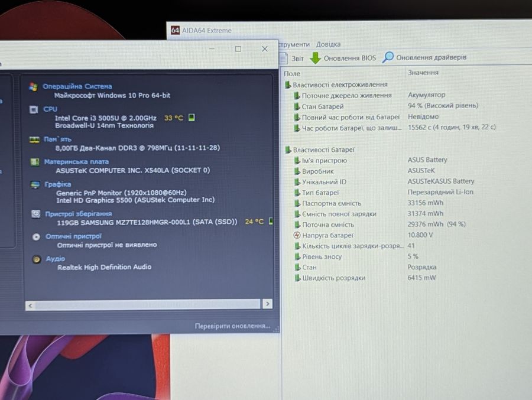
Task: Click the disc icon beside Оптичні пристрої
Action: click(36, 237)
